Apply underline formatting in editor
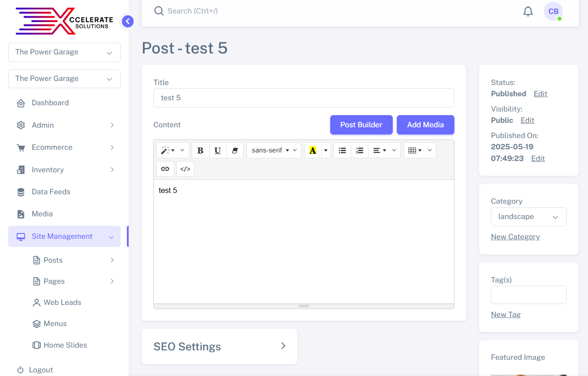Viewport: 588px width, 376px height. (x=218, y=150)
